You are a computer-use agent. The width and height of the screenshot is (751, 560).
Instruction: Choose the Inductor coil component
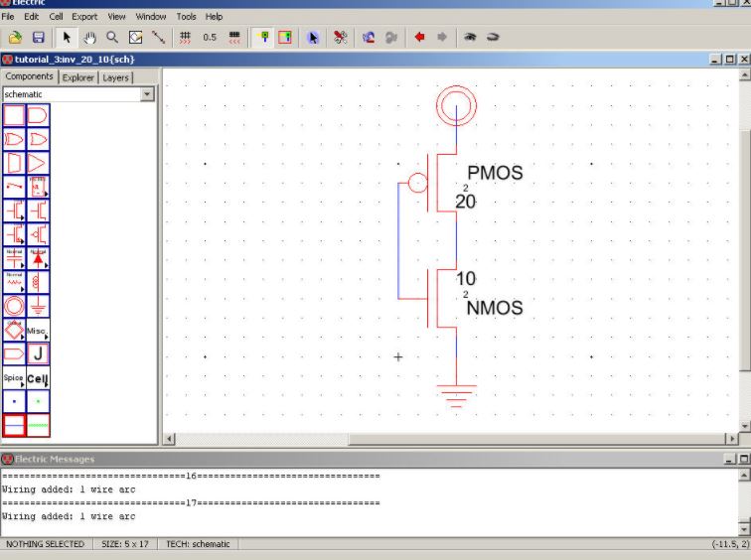(x=38, y=282)
